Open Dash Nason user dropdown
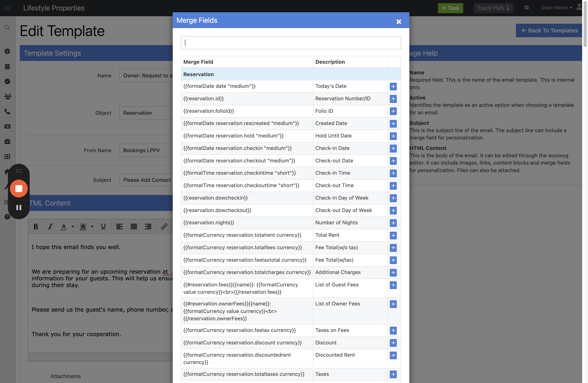This screenshot has height=383, width=588. coord(557,8)
